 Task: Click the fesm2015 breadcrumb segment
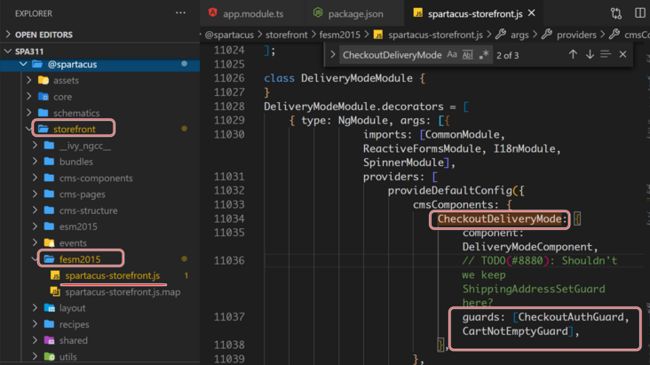(x=340, y=35)
